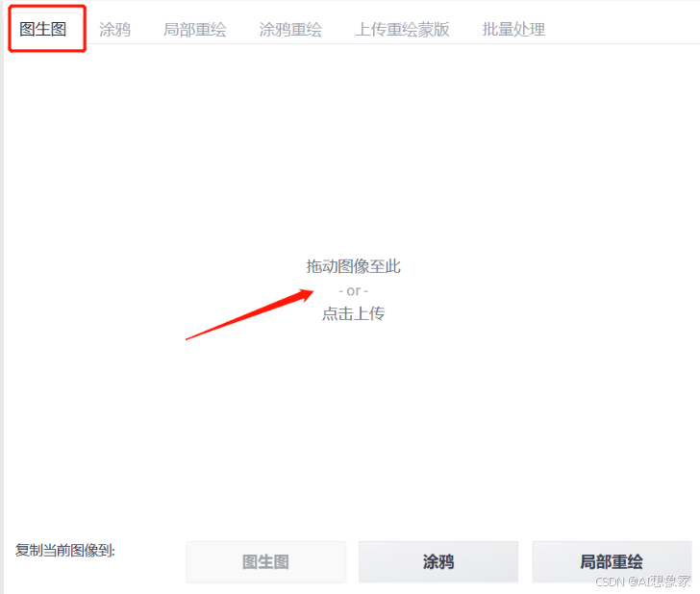Click blank upload area below 点击上传
The image size is (700, 594).
(353, 424)
